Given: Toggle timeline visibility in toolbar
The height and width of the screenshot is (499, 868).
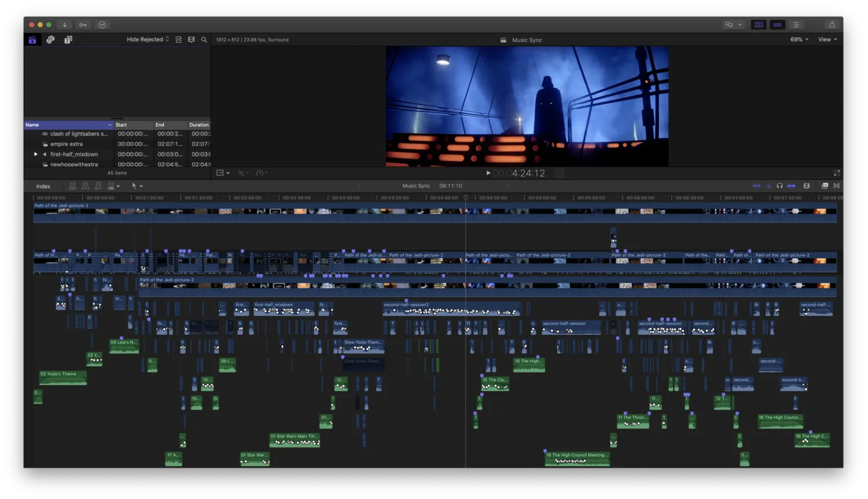Looking at the screenshot, I should (x=778, y=24).
